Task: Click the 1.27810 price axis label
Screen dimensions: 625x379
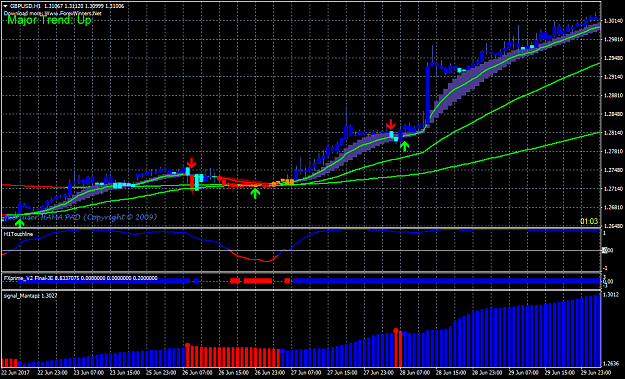Action: tap(613, 151)
